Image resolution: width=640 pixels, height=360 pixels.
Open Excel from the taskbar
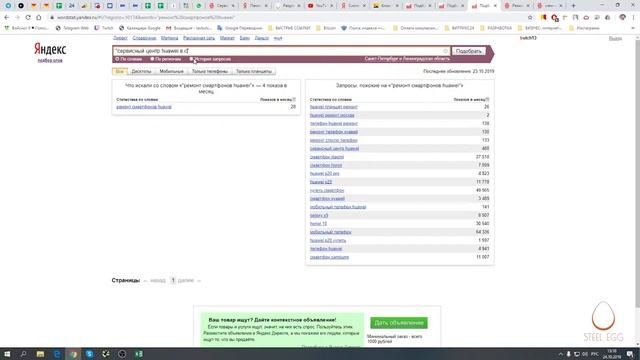tap(139, 354)
